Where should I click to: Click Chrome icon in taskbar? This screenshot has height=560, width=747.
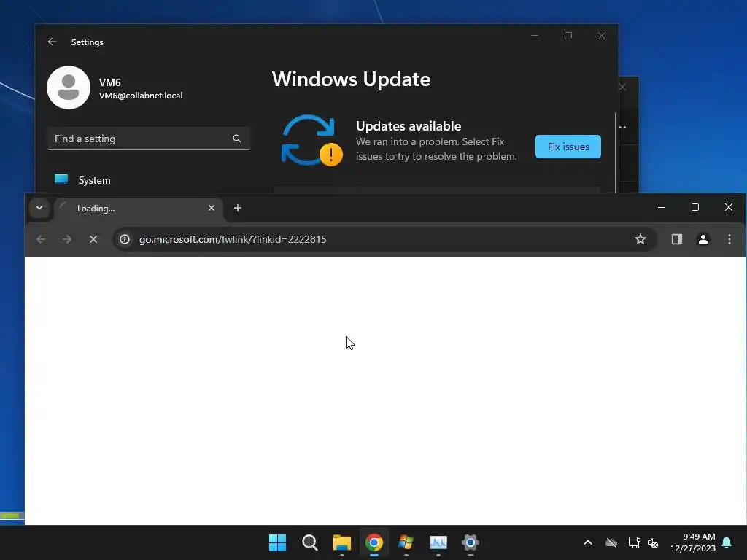[x=374, y=542]
